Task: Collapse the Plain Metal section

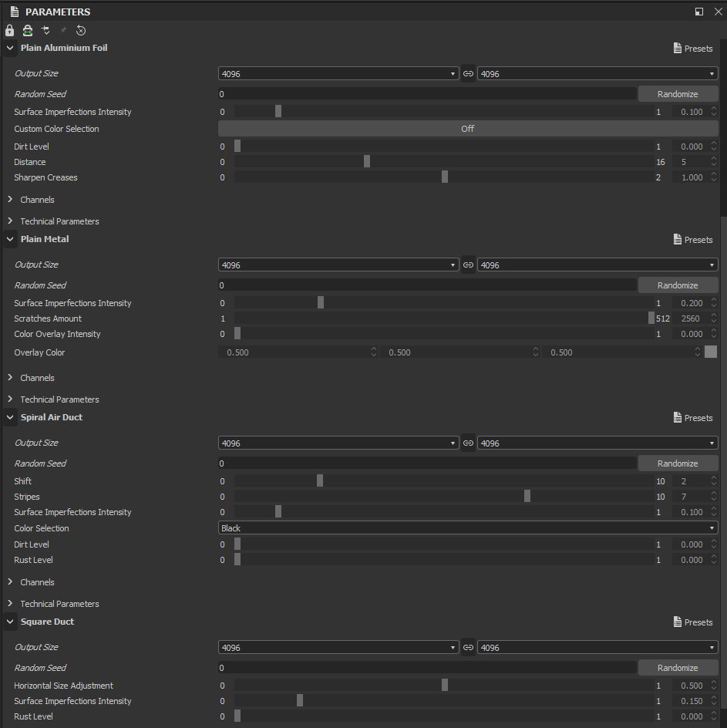Action: [x=10, y=239]
